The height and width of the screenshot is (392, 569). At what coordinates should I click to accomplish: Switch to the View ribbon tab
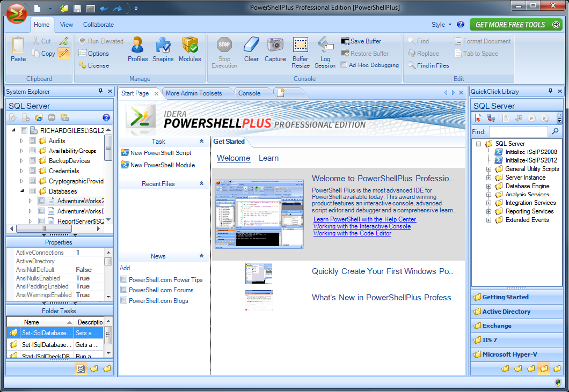click(67, 24)
